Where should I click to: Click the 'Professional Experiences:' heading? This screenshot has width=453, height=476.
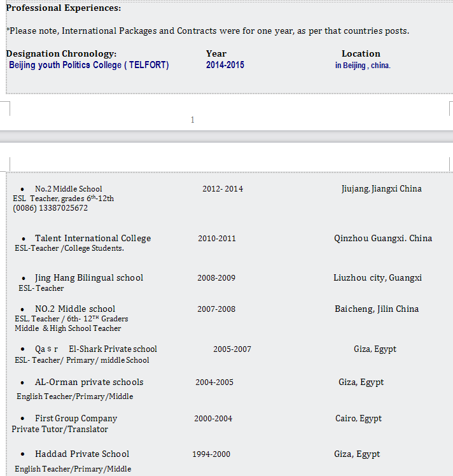pos(64,8)
